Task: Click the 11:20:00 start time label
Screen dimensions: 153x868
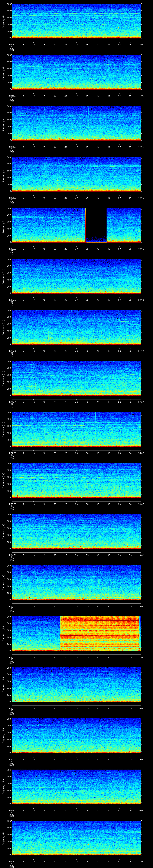Action: point(12,351)
